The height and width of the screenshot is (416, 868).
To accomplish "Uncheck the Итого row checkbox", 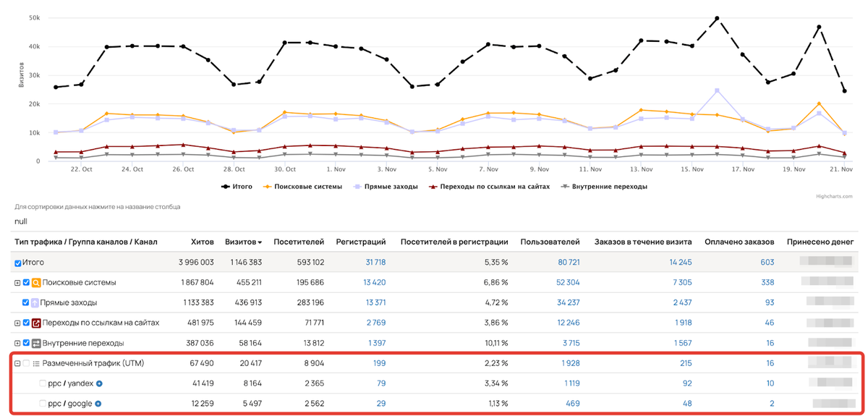I will coord(19,263).
